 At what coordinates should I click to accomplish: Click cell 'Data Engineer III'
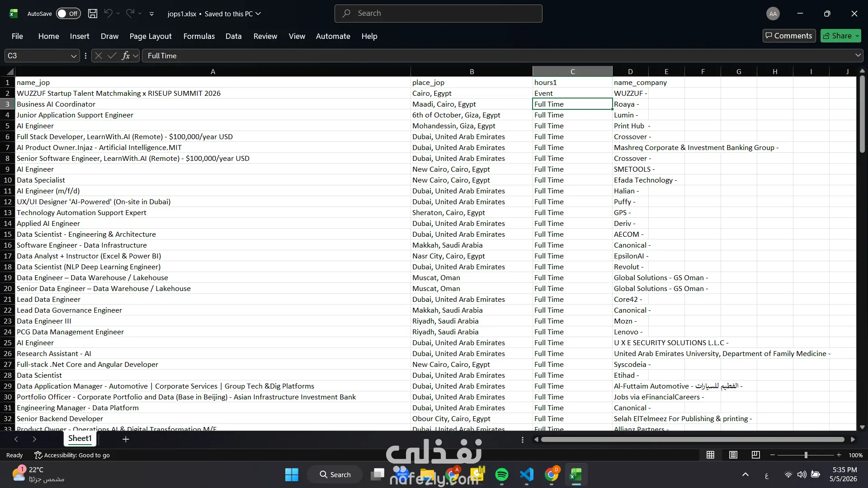coord(213,321)
